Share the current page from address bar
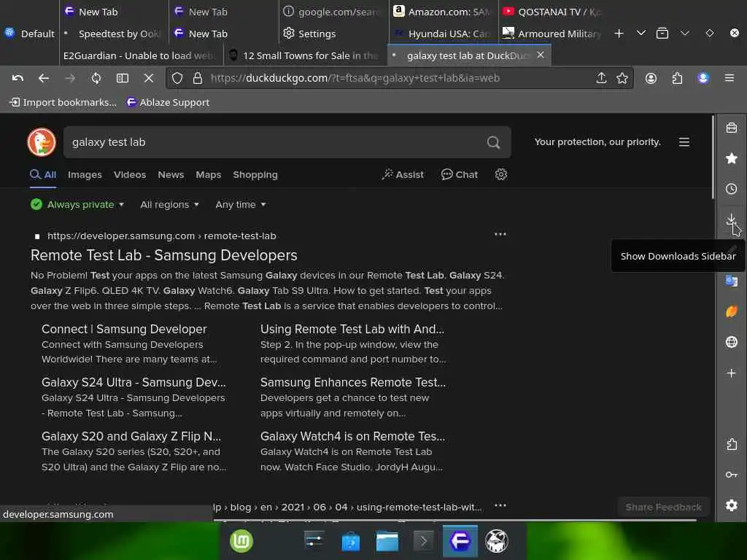The width and height of the screenshot is (747, 560). pos(601,78)
